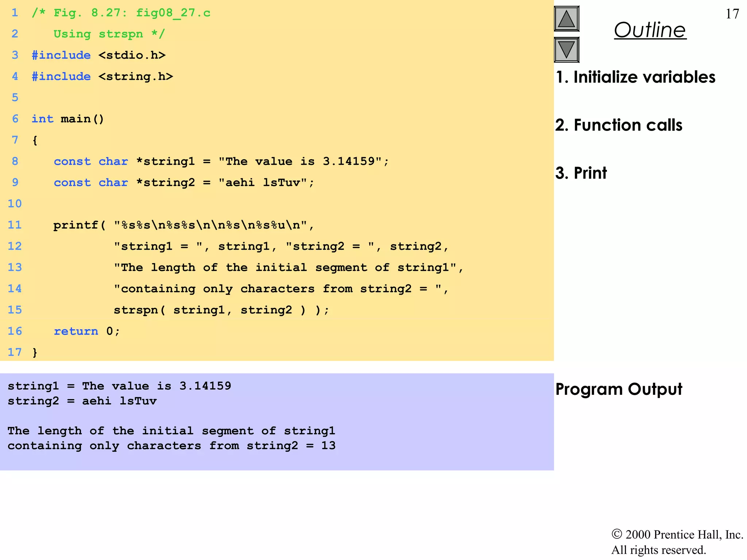Select '2. Function calls' outline item
Viewport: 747px width, 560px height.
(x=619, y=125)
